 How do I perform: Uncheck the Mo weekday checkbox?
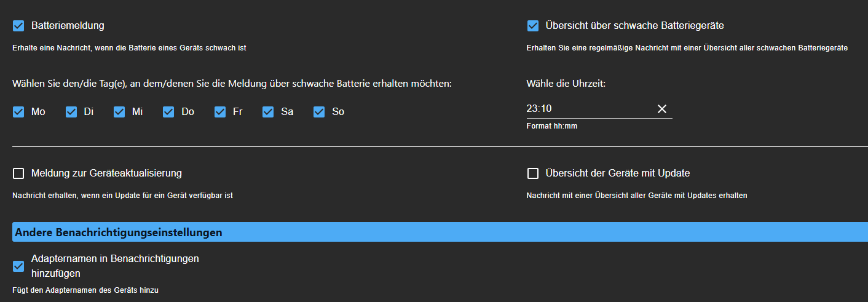[18, 112]
